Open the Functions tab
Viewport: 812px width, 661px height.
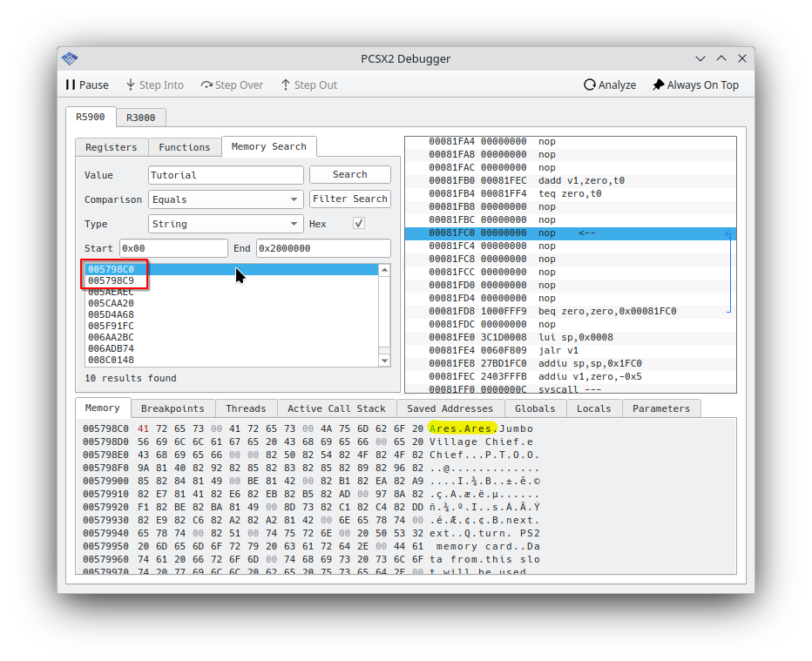185,147
